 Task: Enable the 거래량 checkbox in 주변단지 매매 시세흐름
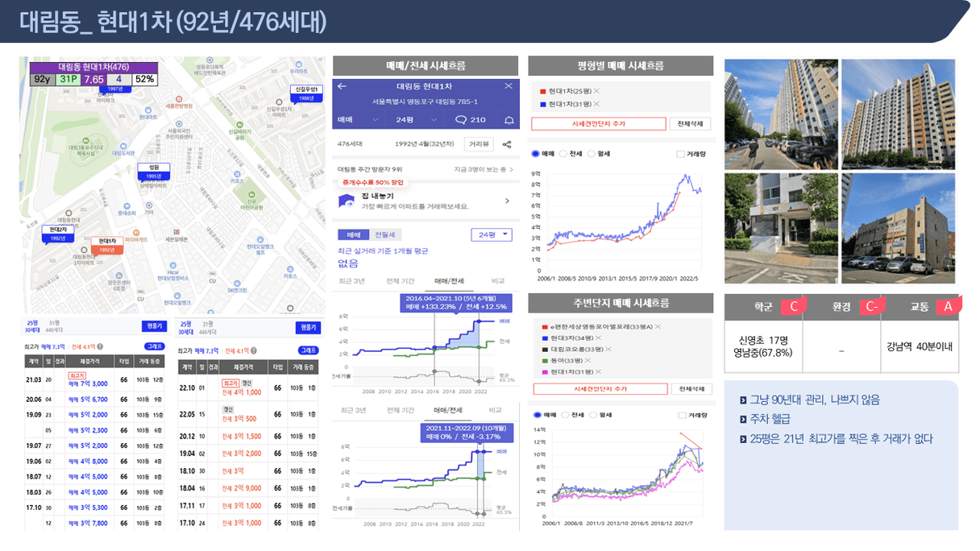[681, 415]
